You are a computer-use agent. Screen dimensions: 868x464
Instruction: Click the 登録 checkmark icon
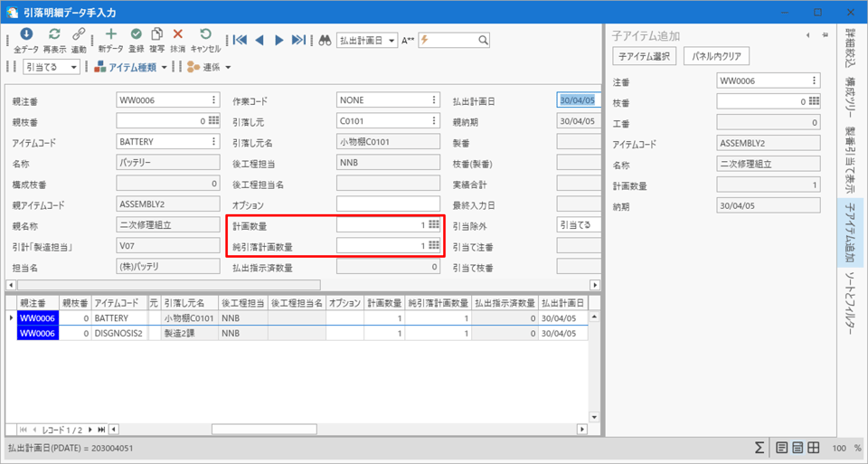tap(136, 35)
